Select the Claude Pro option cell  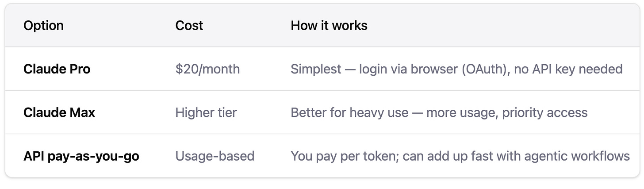(57, 69)
